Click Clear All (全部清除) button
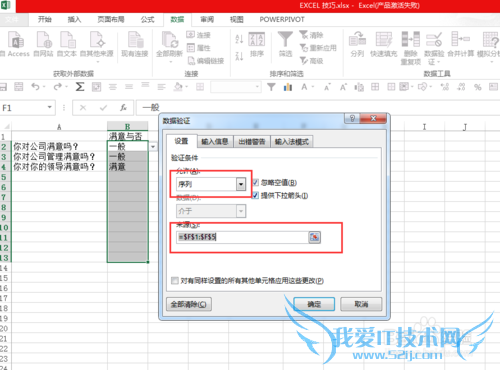Image resolution: width=500 pixels, height=370 pixels. pyautogui.click(x=189, y=304)
